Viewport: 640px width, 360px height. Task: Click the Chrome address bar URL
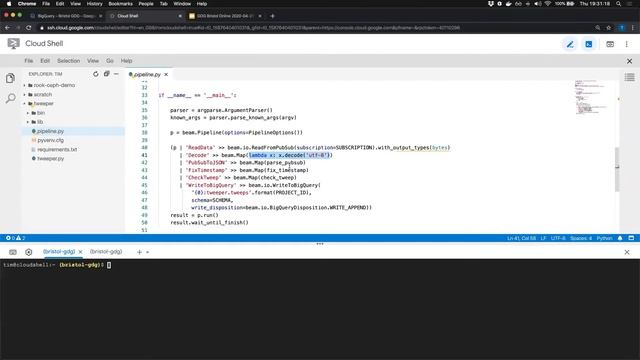(x=253, y=28)
